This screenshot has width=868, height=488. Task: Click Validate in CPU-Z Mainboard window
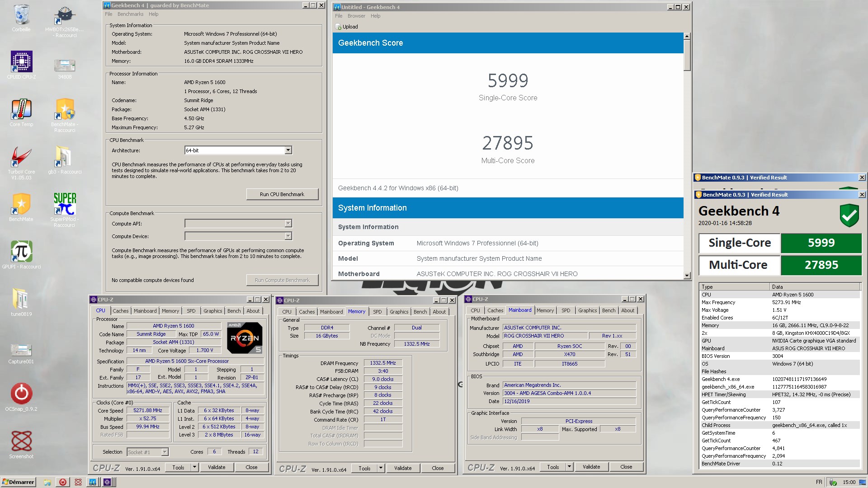pos(591,467)
